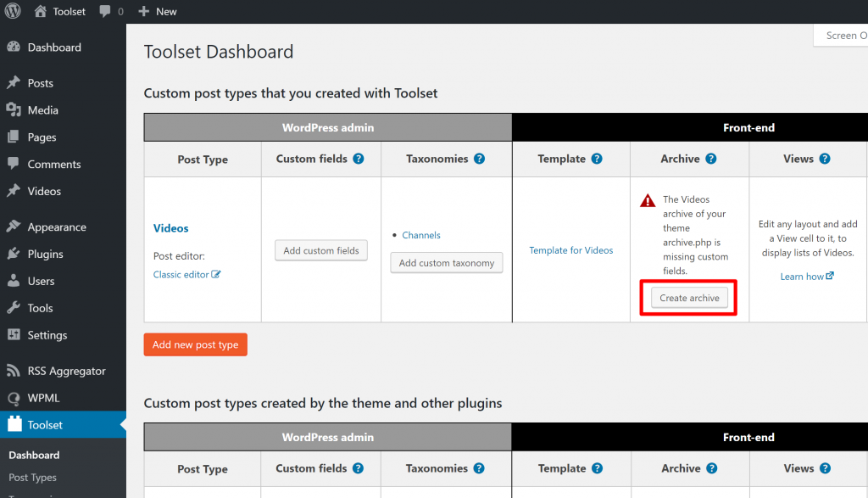Click Add new post type button
This screenshot has width=868, height=498.
(196, 344)
